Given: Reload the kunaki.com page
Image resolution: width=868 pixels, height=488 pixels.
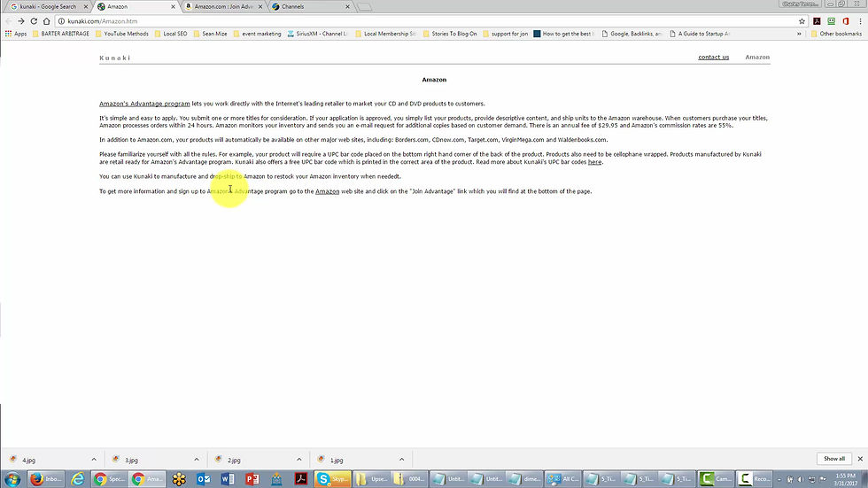Looking at the screenshot, I should coord(34,21).
